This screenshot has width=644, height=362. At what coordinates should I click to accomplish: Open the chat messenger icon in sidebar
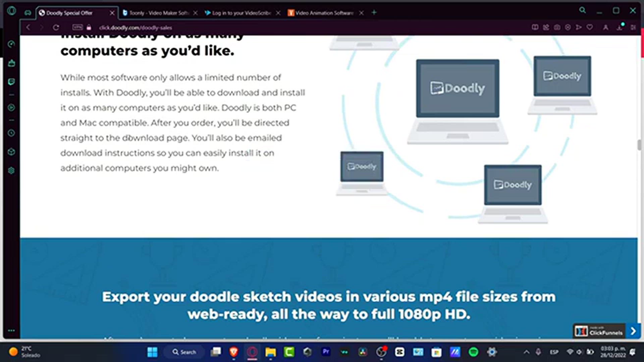coord(11,82)
